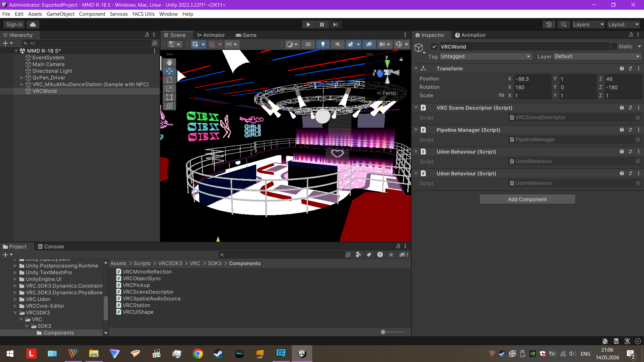644x362 pixels.
Task: Toggle scene visibility hidden-objects button
Action: pos(369,44)
